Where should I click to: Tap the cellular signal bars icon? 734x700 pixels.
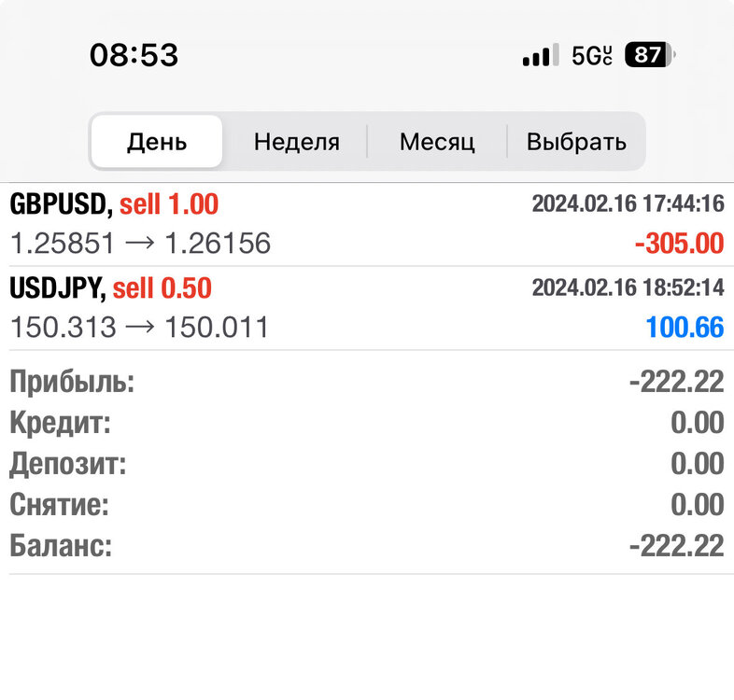[541, 55]
